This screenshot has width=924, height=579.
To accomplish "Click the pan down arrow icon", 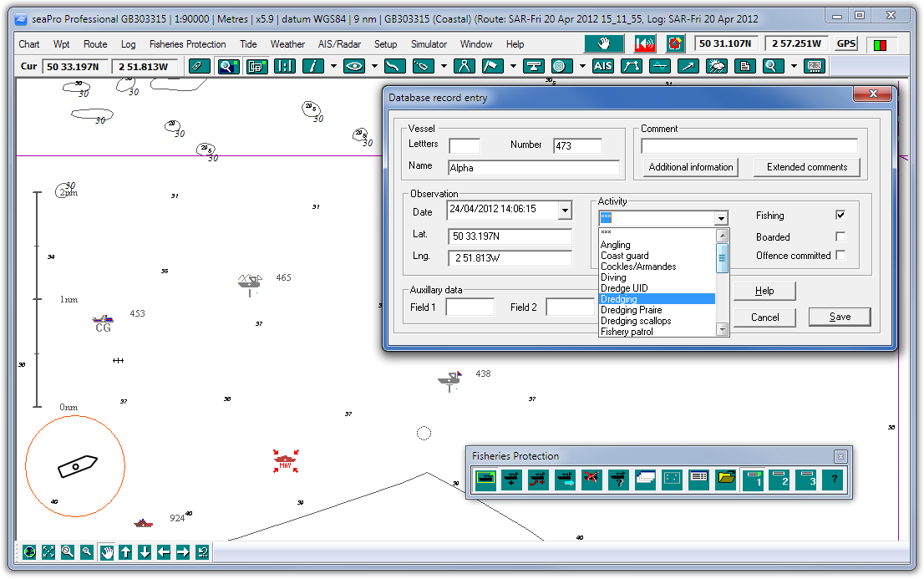I will pyautogui.click(x=145, y=552).
